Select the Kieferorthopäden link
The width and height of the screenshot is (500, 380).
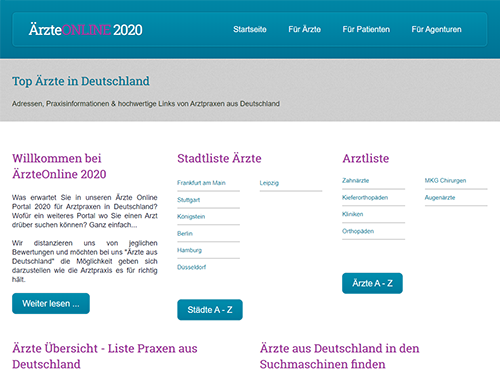click(x=365, y=197)
